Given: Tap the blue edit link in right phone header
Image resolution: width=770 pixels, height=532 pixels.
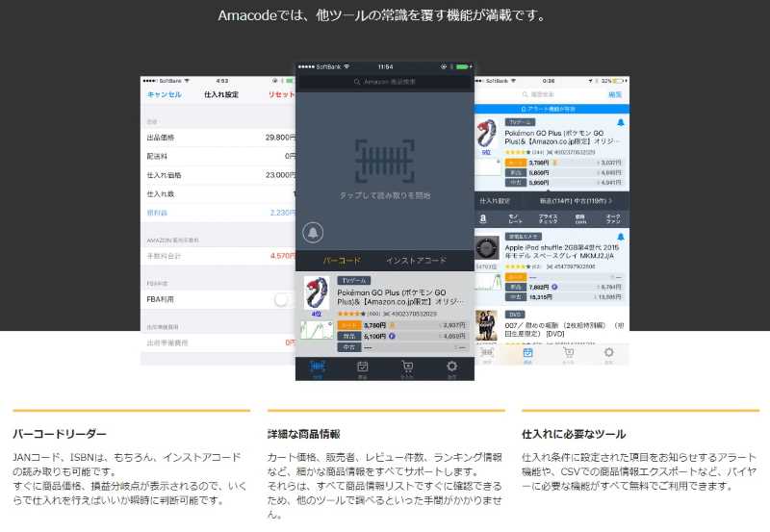Looking at the screenshot, I should click(x=615, y=94).
